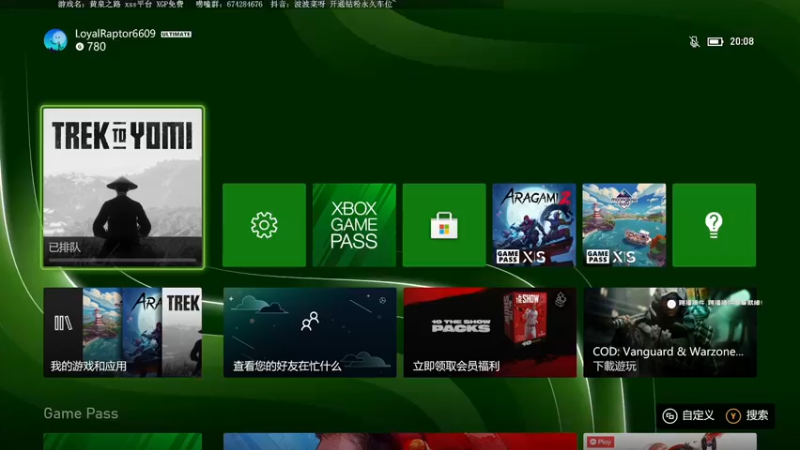
Task: Click the customize (自定义) button
Action: tap(688, 416)
